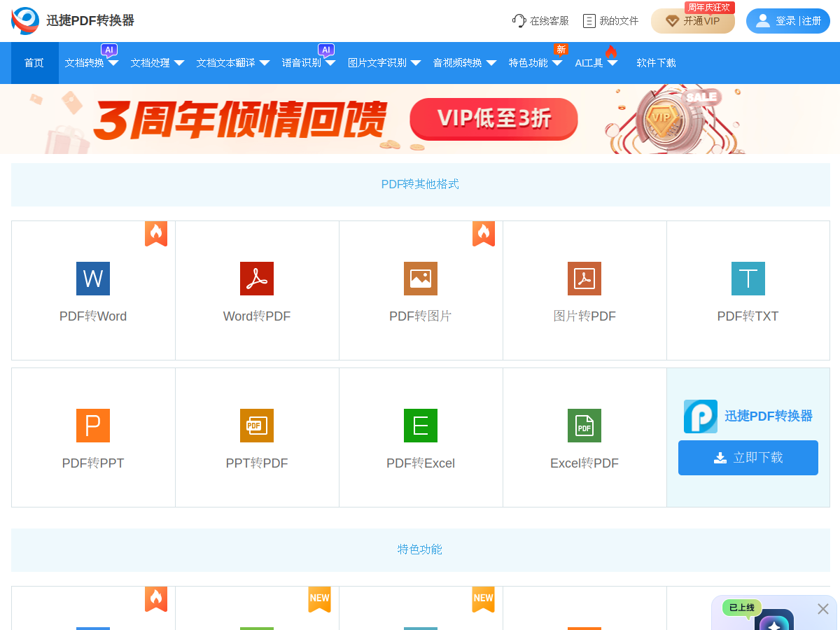Open the PDF转PPT orange P icon
The image size is (840, 630).
(x=93, y=426)
